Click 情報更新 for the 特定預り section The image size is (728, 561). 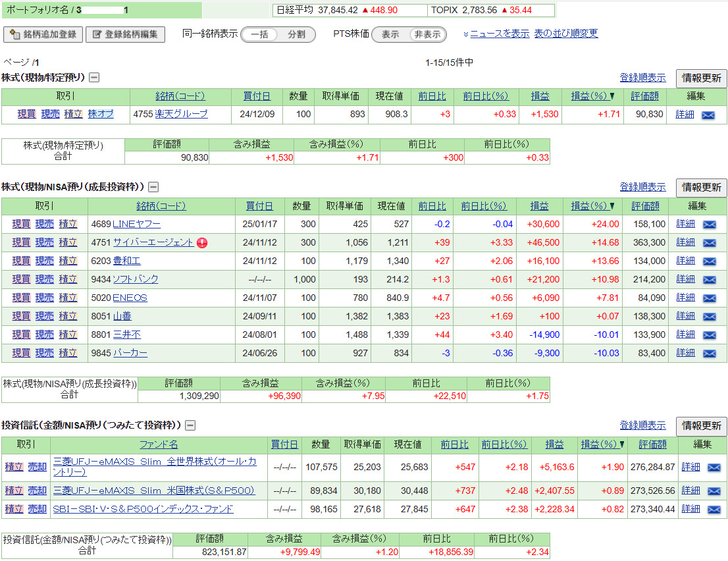coord(702,78)
